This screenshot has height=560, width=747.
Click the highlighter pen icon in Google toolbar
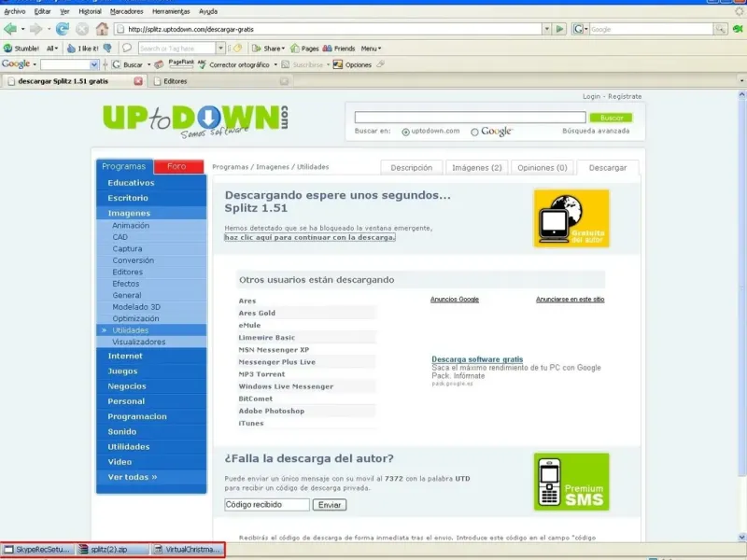[x=380, y=64]
